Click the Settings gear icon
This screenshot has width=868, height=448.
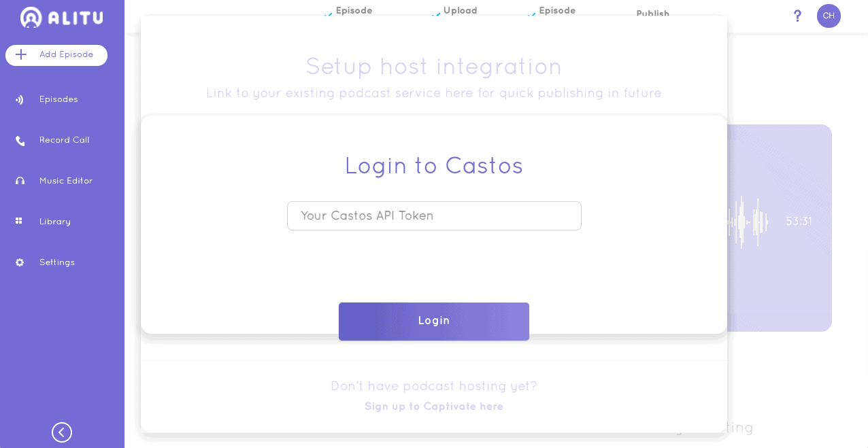click(x=20, y=262)
